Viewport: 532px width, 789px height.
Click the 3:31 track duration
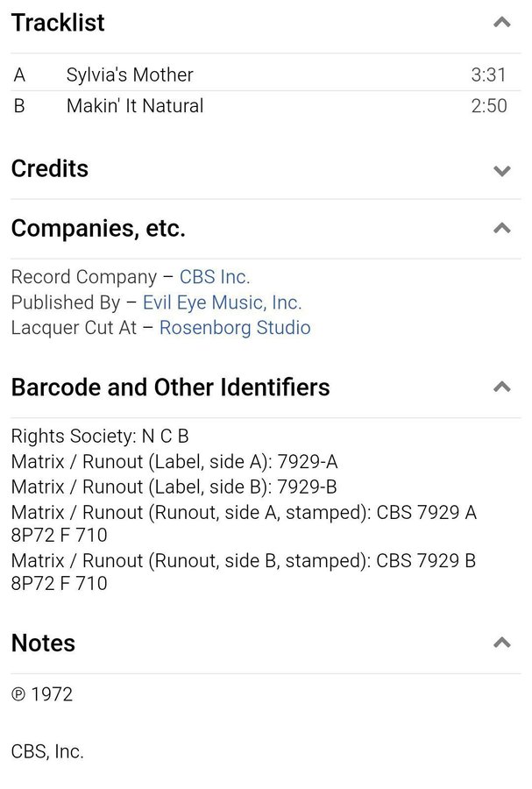[x=488, y=75]
